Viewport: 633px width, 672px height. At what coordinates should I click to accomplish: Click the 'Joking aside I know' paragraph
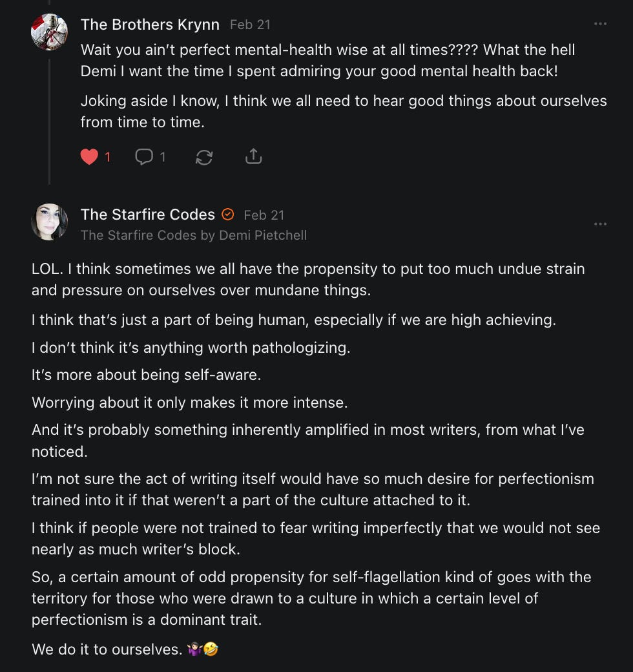344,111
